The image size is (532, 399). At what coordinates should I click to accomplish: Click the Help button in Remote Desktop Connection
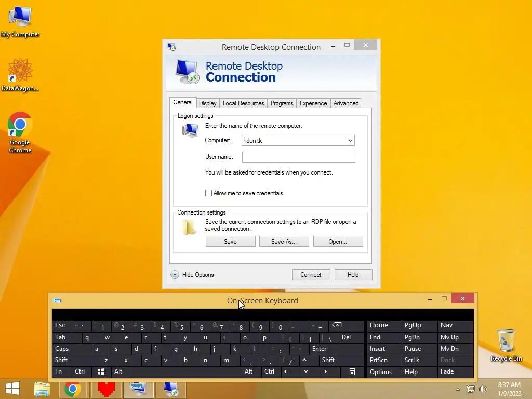[x=353, y=275]
